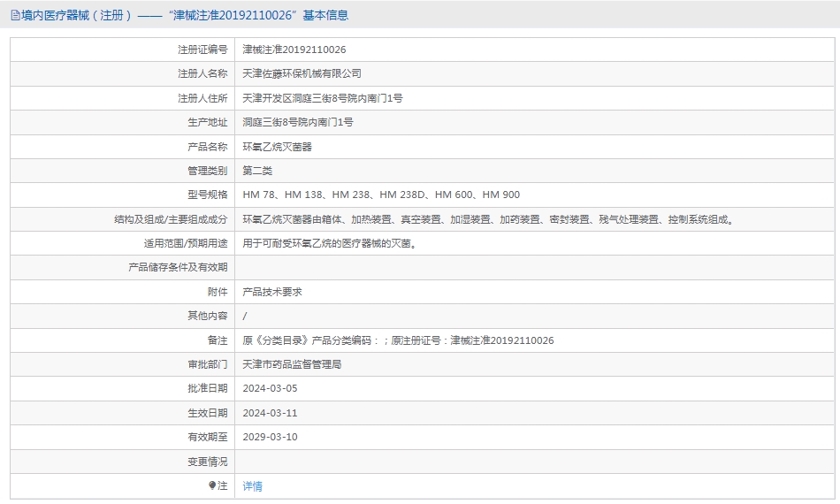
Task: Select the 适用范围/预期用途 usage text
Action: (329, 243)
